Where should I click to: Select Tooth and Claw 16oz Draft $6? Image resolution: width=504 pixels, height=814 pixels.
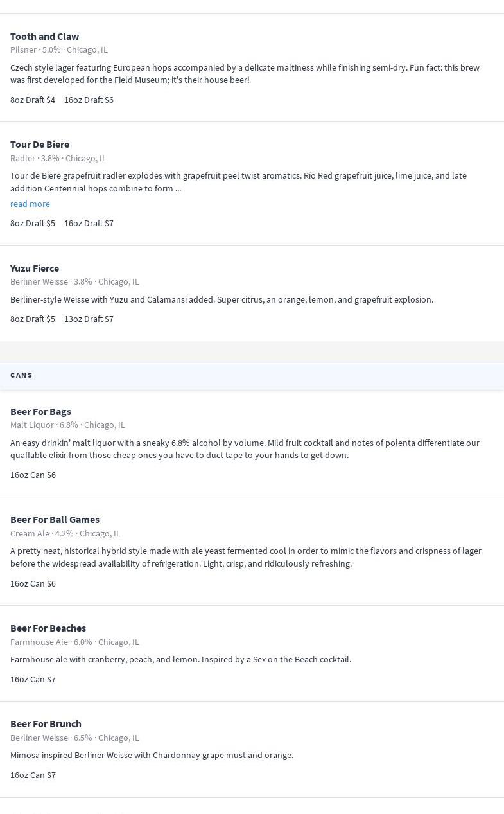click(x=89, y=100)
